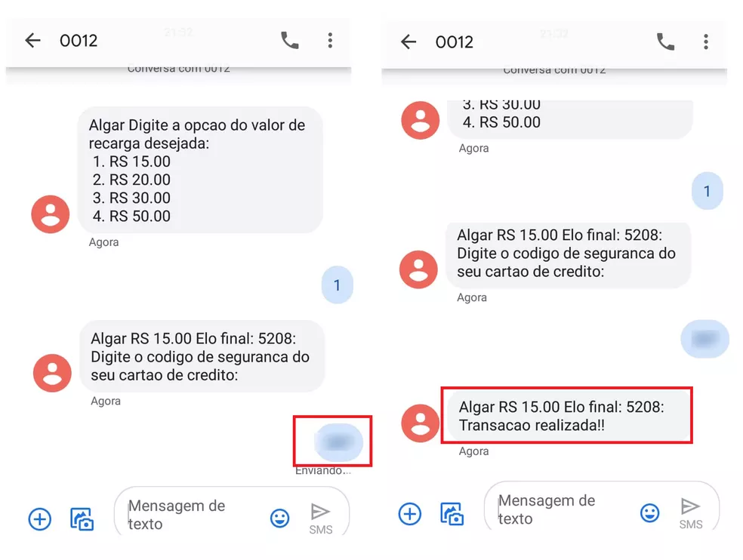Select 'Transacao realizada!!' message bubble
This screenshot has width=743, height=560.
[x=567, y=416]
